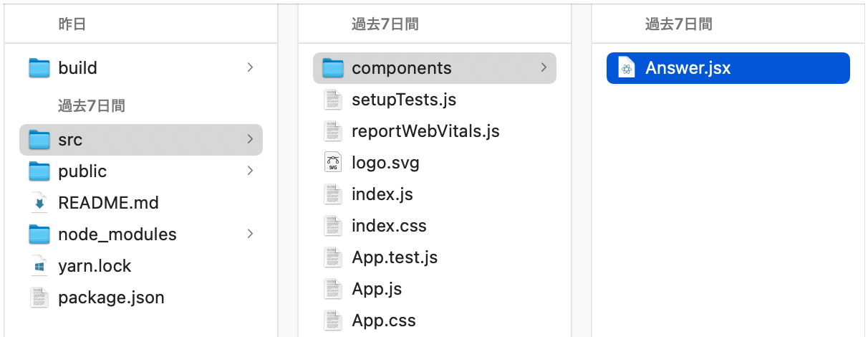Click the README.md markdown file icon
The image size is (868, 337).
coord(39,203)
